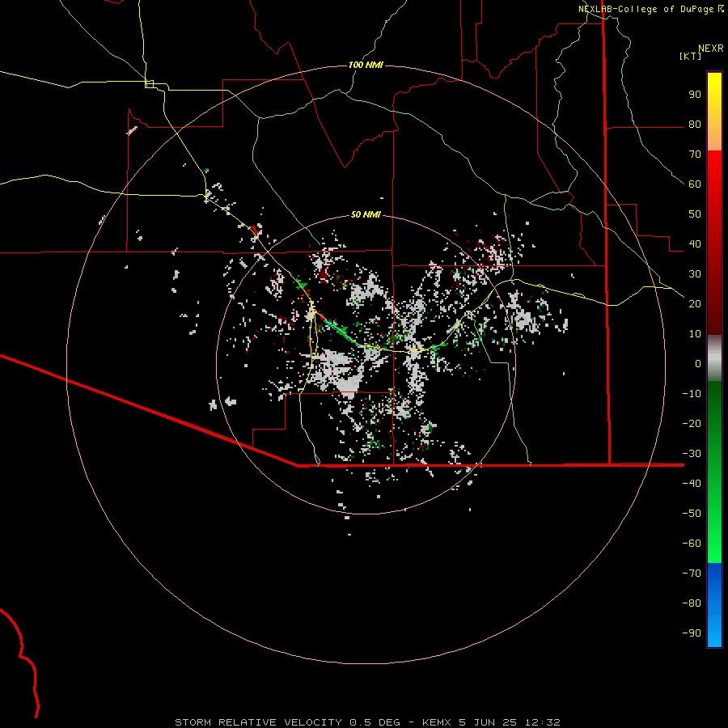
Task: Click the positive 70 value on velocity scale
Action: (695, 154)
